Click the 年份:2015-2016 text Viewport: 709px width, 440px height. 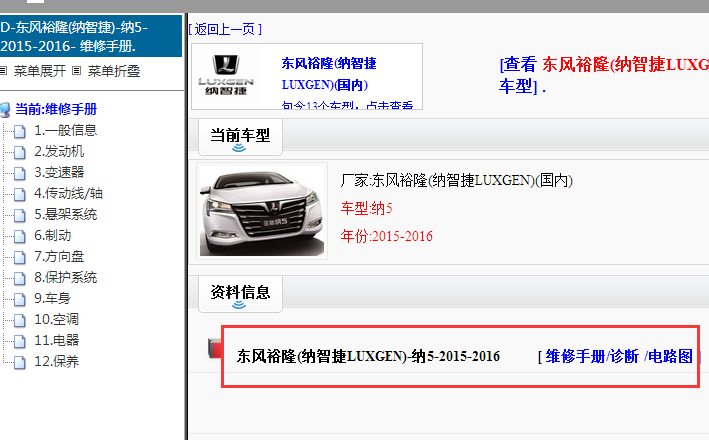[x=387, y=236]
